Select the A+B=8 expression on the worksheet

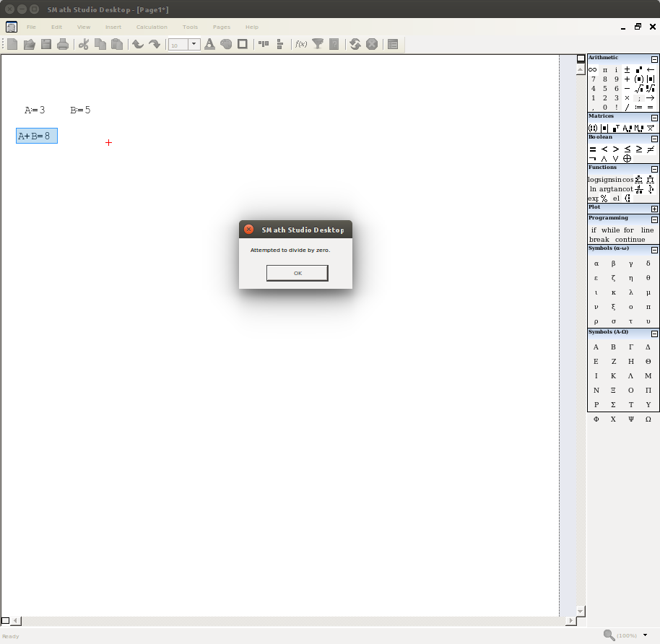point(36,136)
